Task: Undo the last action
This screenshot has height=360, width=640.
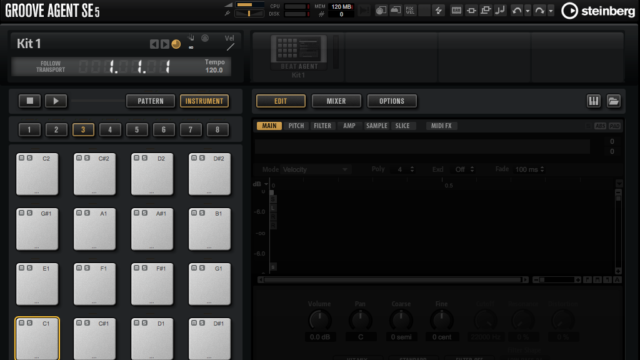Action: pyautogui.click(x=517, y=11)
